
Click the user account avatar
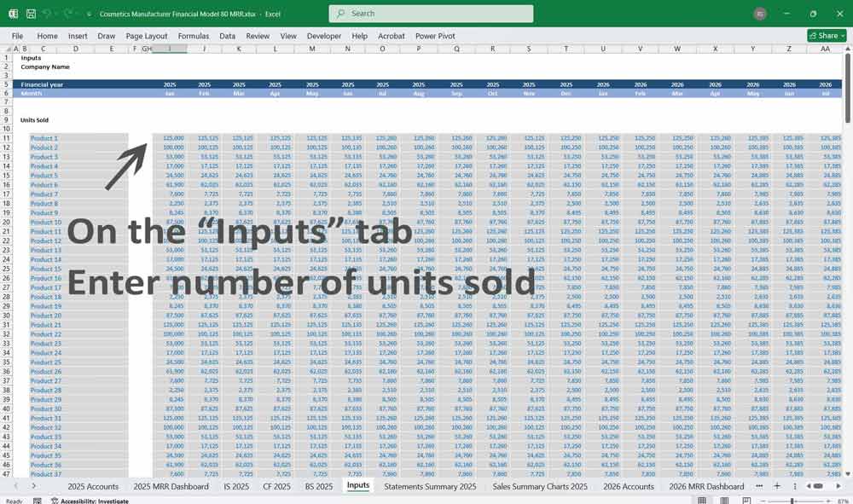point(760,14)
